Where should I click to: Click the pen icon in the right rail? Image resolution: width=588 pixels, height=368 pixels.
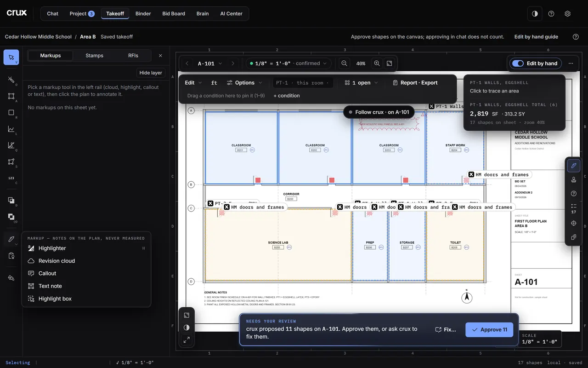[x=573, y=165]
